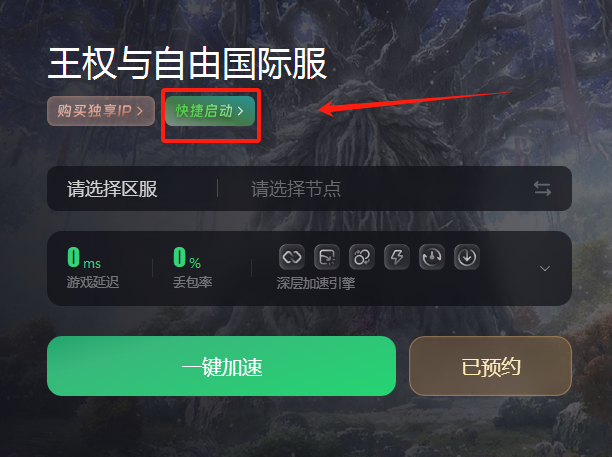Click the 一键加速 accelerate button
Screen dimensions: 612x457
click(x=221, y=366)
